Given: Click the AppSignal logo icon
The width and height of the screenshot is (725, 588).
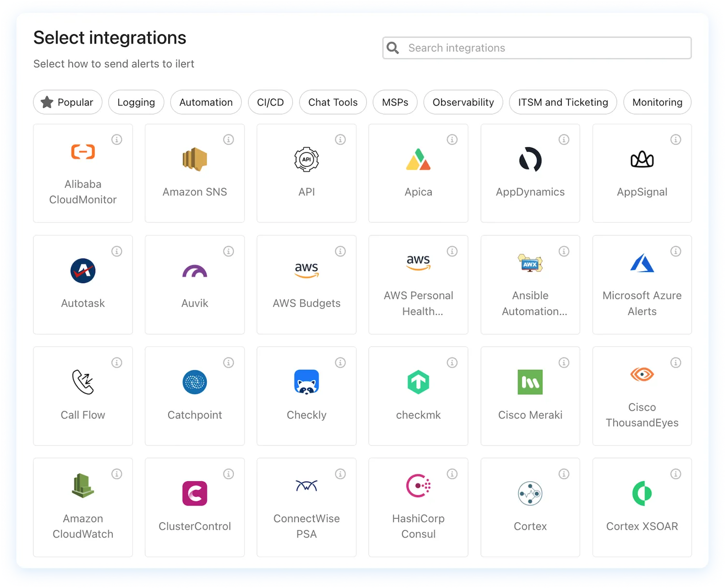Looking at the screenshot, I should pyautogui.click(x=642, y=159).
